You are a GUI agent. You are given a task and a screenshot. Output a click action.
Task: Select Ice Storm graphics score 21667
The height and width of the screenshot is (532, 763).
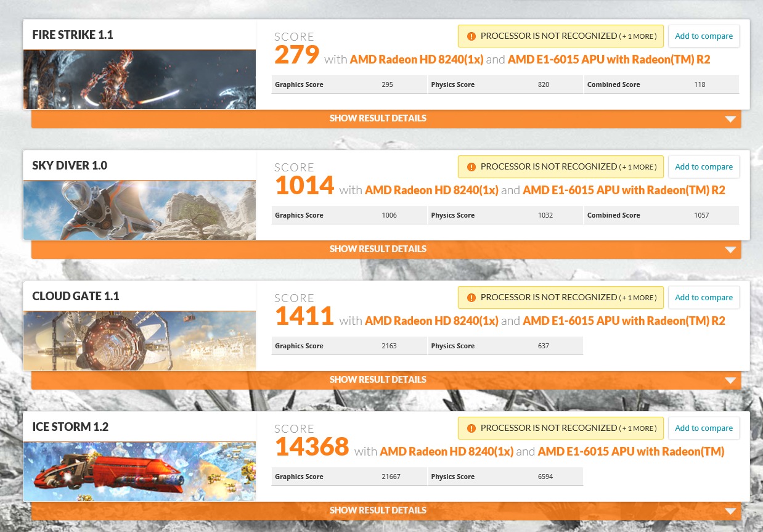(391, 477)
